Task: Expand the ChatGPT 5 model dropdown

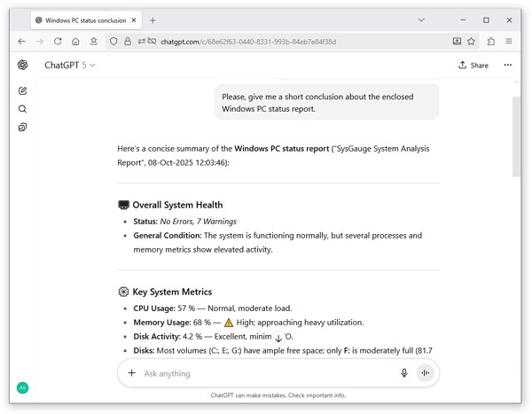Action: point(70,65)
